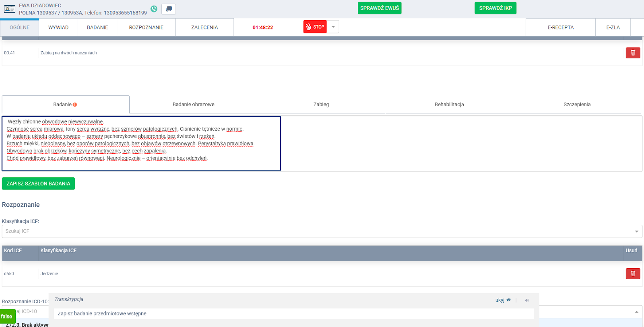Image resolution: width=644 pixels, height=327 pixels.
Task: Click the SPRAWDŹ IKP button
Action: [x=495, y=8]
